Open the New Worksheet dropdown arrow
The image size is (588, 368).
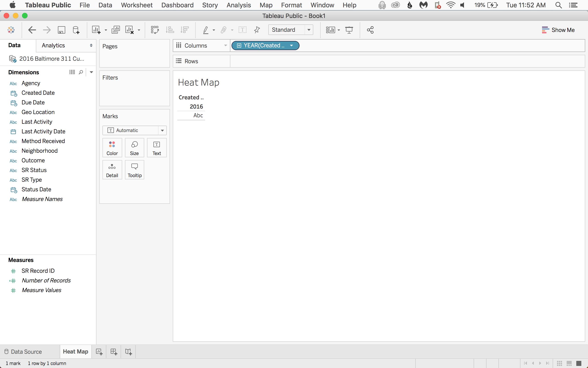coord(106,30)
